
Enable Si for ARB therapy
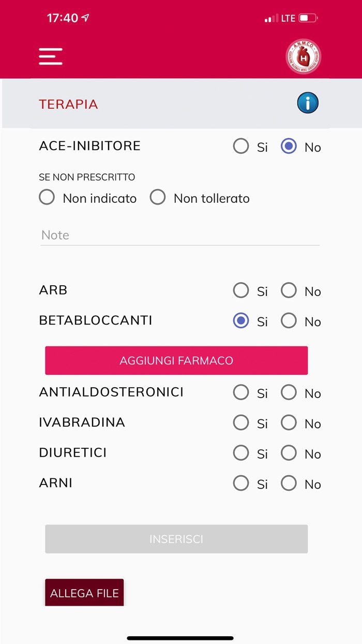pyautogui.click(x=241, y=290)
